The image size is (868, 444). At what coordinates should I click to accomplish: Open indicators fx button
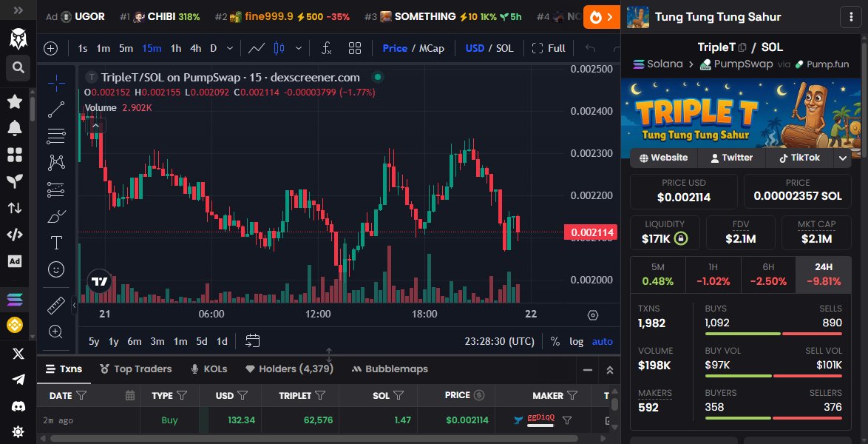coord(327,49)
